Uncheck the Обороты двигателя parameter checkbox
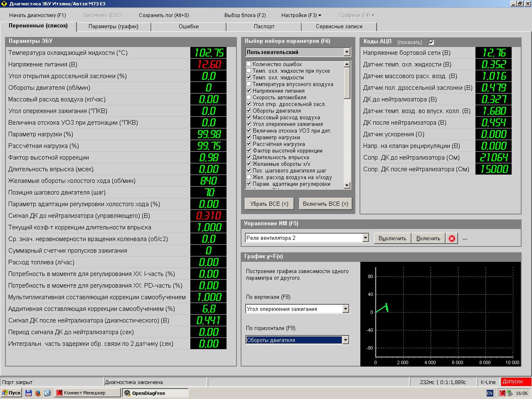The height and width of the screenshot is (399, 532). click(x=249, y=111)
